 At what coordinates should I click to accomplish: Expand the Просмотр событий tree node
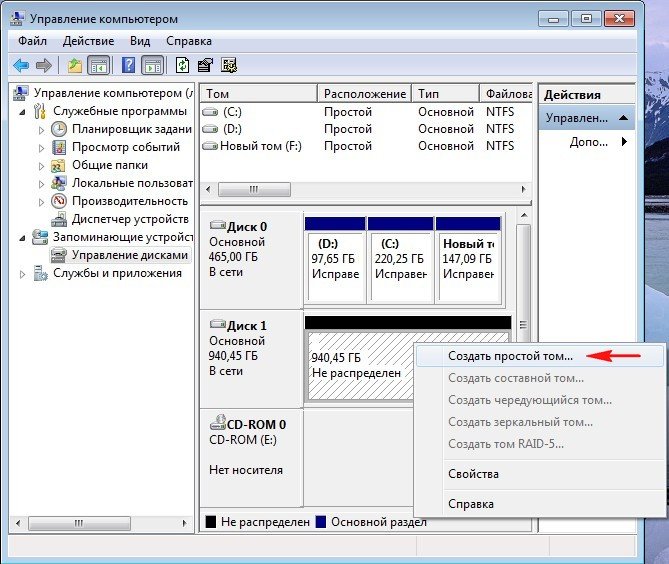pos(41,147)
